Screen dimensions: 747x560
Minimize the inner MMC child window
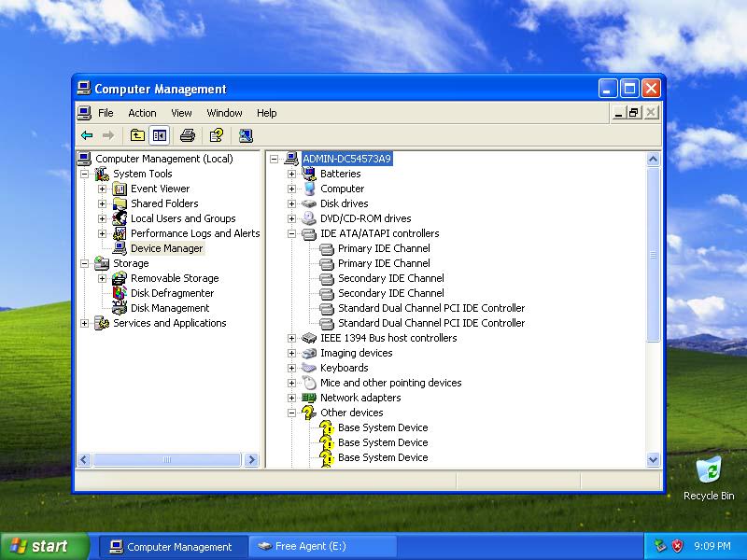pos(618,113)
